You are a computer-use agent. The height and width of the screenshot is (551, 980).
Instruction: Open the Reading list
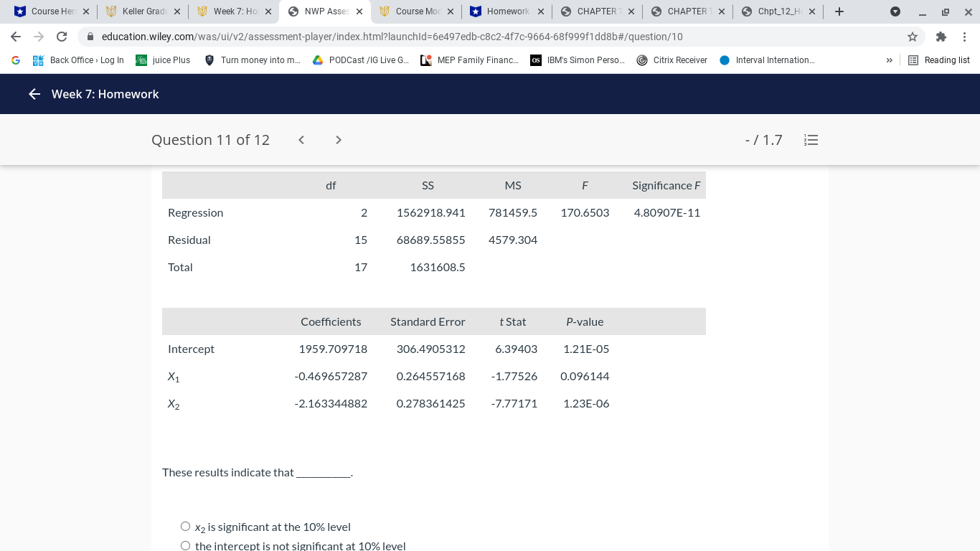(939, 60)
